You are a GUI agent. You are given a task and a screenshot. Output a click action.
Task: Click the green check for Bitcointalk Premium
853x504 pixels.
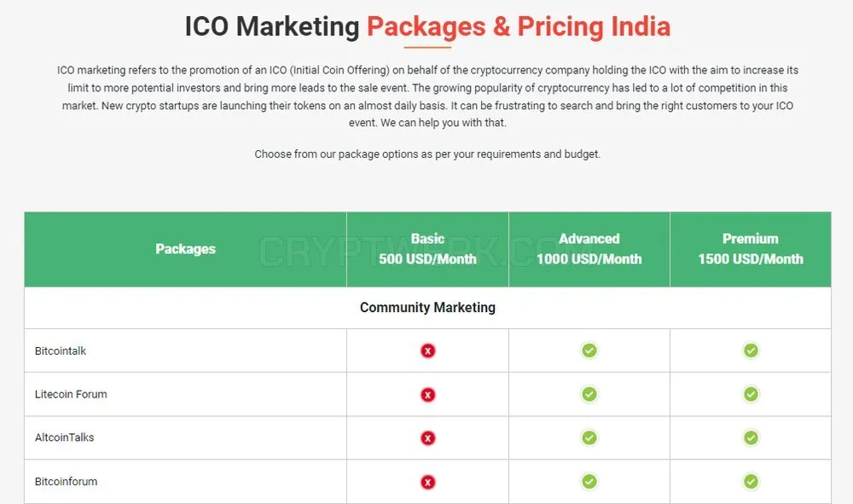tap(751, 350)
